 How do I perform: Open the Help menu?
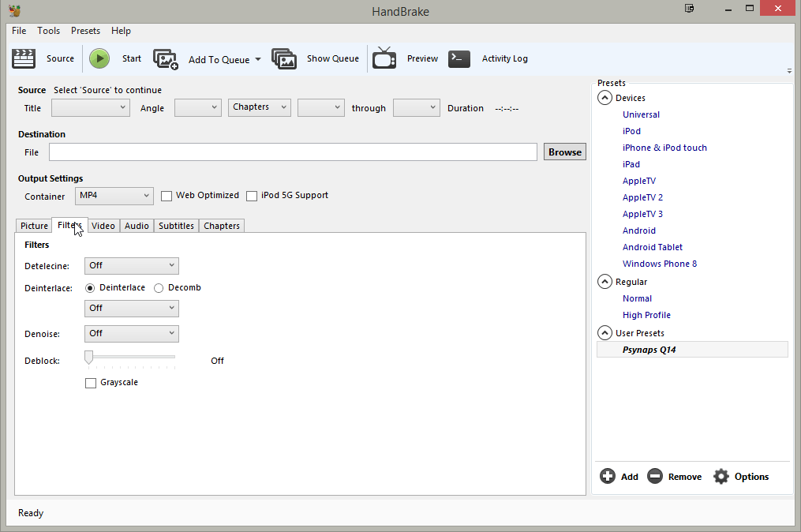(x=121, y=31)
